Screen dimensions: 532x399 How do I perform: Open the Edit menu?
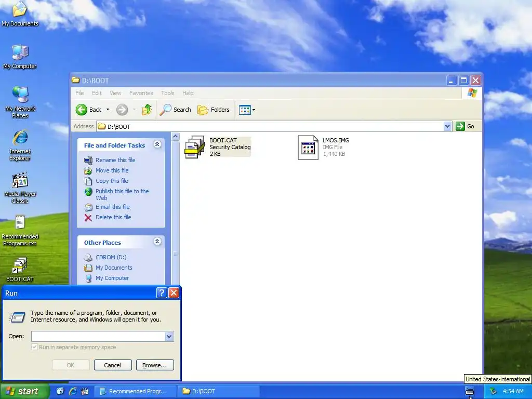[x=97, y=93]
